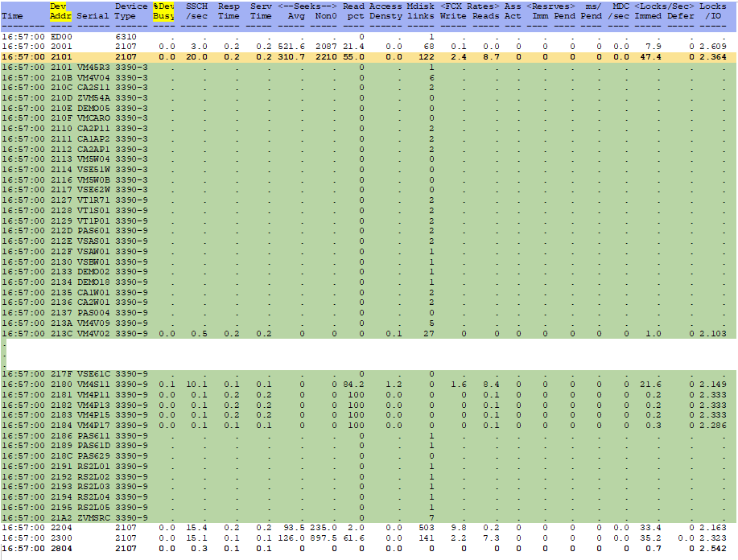Screen dimensions: 738x560
Task: Click the highlighted Dev Addr column header
Action: (x=60, y=11)
